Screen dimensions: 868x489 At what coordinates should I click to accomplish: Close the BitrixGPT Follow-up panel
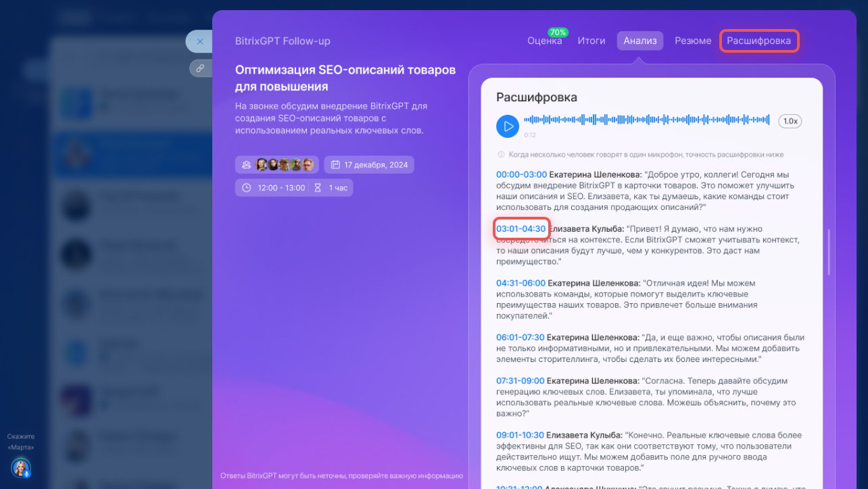[x=199, y=41]
